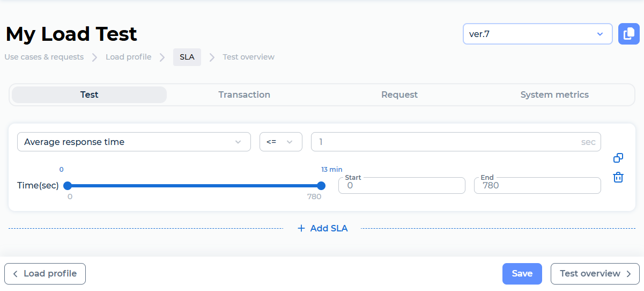Click the Start time input field
The height and width of the screenshot is (291, 644).
[x=402, y=185]
